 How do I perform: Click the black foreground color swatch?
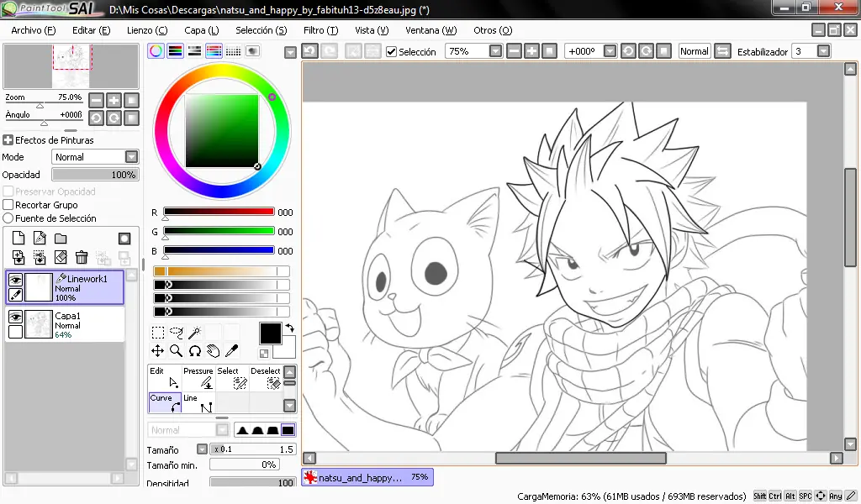[270, 333]
